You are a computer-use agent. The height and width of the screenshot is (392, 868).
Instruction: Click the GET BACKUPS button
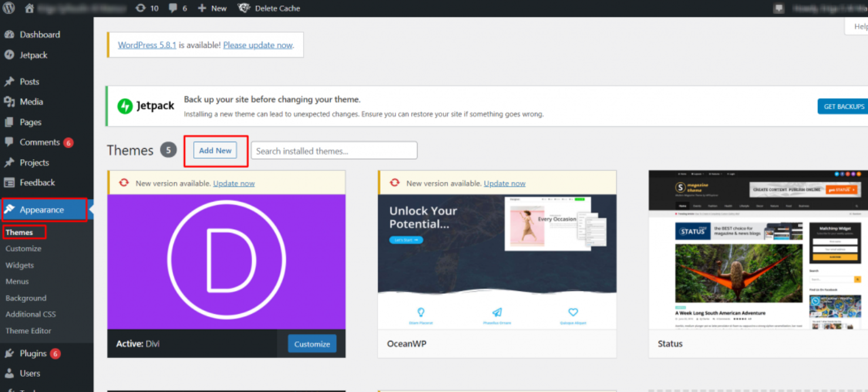[844, 106]
